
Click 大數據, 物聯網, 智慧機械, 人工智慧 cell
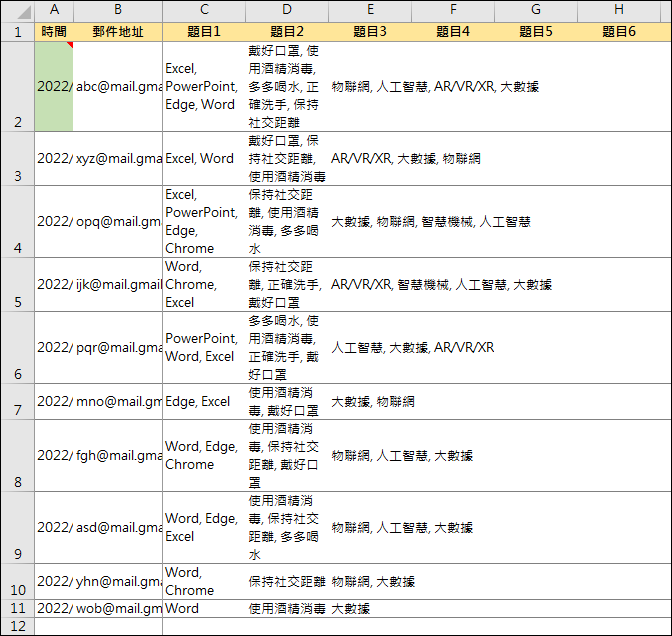(370, 222)
